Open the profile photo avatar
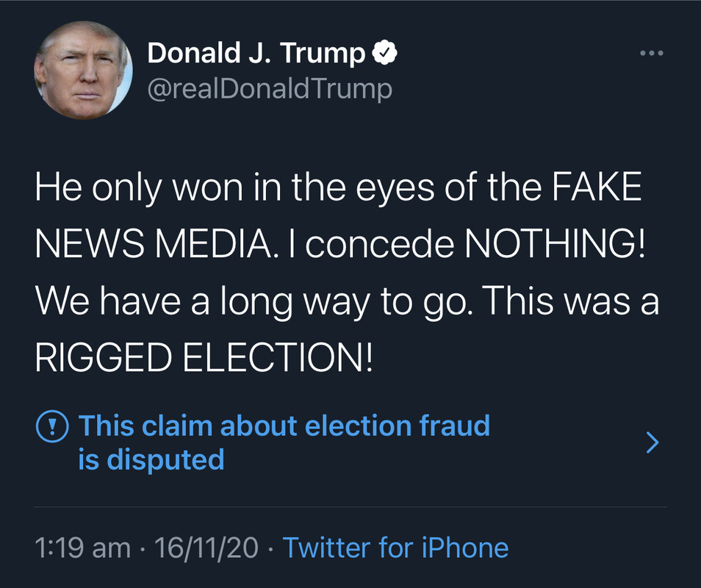 click(x=83, y=71)
